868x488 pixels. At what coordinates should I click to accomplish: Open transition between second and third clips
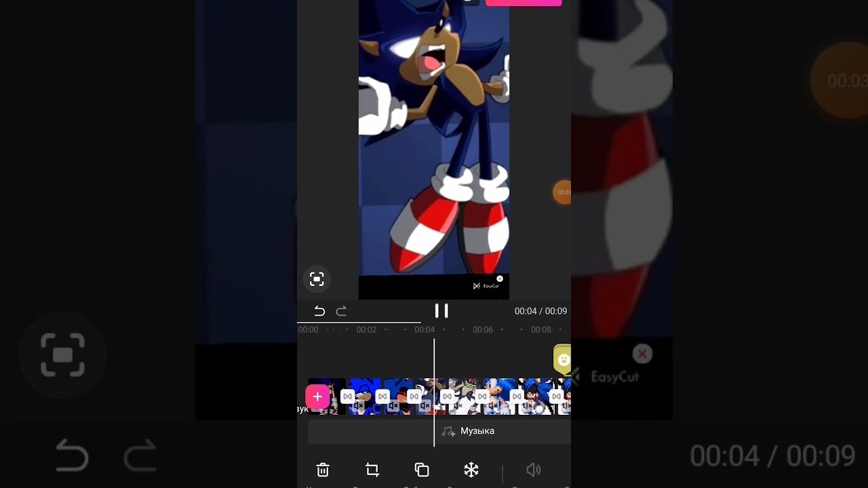coord(382,396)
